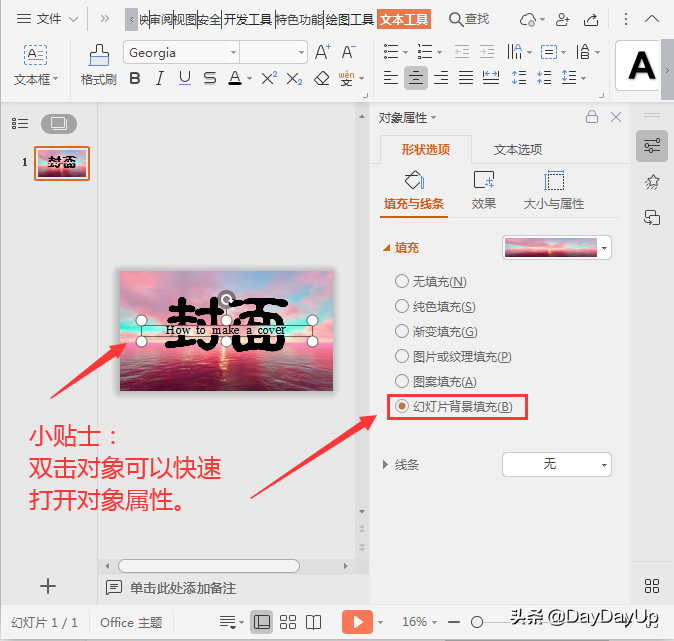674x641 pixels.
Task: Decrease indent level
Action: tap(462, 52)
